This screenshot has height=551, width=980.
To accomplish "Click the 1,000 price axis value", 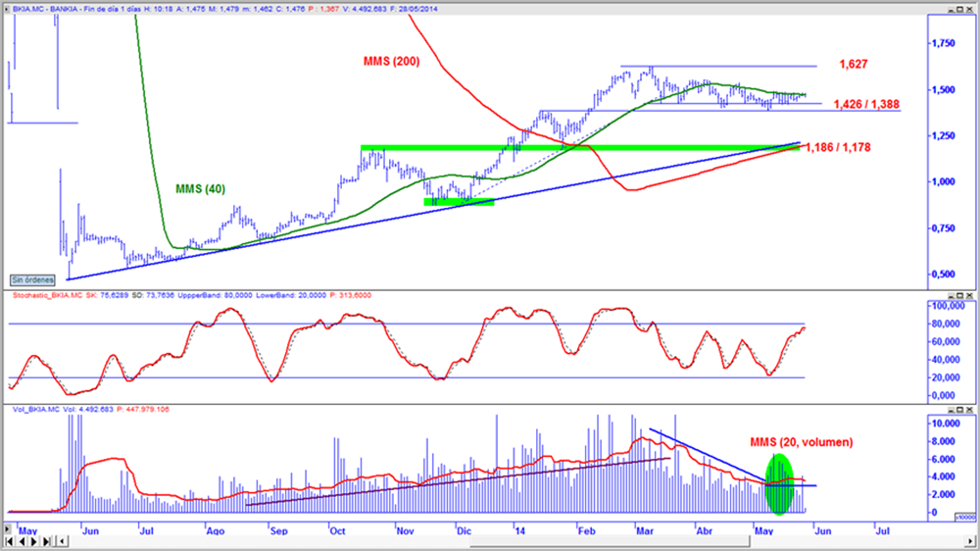I will point(943,182).
